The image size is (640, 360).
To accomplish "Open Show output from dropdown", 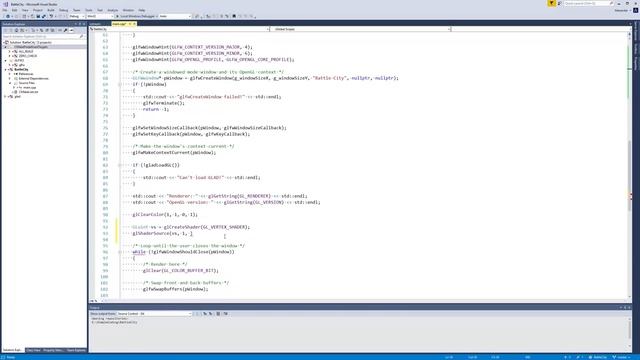I will click(x=154, y=314).
